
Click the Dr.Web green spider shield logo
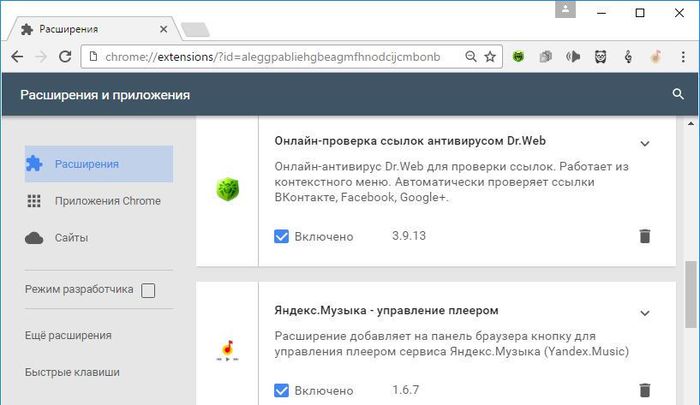[228, 189]
